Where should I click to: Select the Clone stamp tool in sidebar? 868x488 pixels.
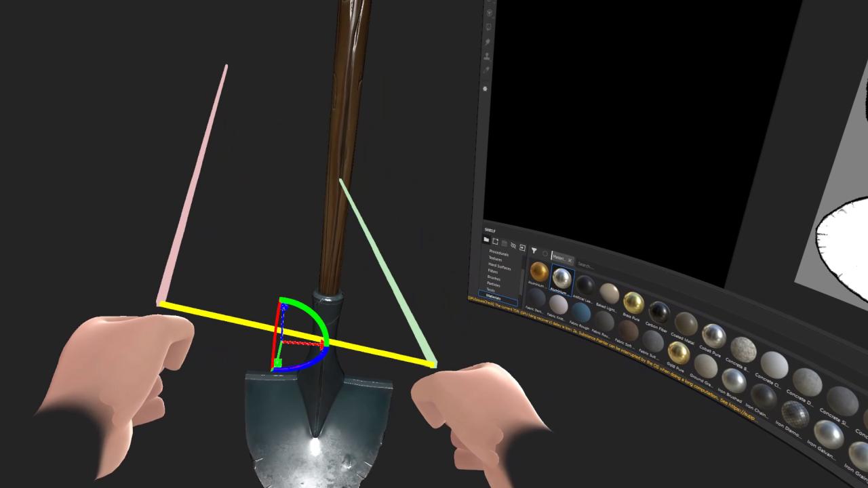point(487,56)
